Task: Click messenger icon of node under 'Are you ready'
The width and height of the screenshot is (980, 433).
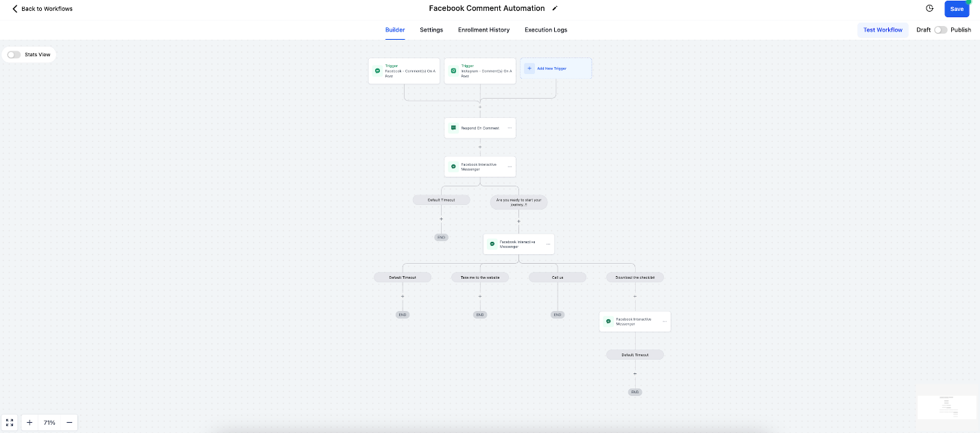Action: click(492, 244)
